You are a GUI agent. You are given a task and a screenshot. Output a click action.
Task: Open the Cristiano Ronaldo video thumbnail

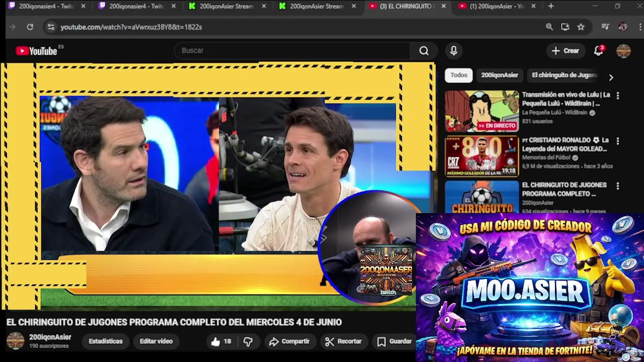point(481,156)
